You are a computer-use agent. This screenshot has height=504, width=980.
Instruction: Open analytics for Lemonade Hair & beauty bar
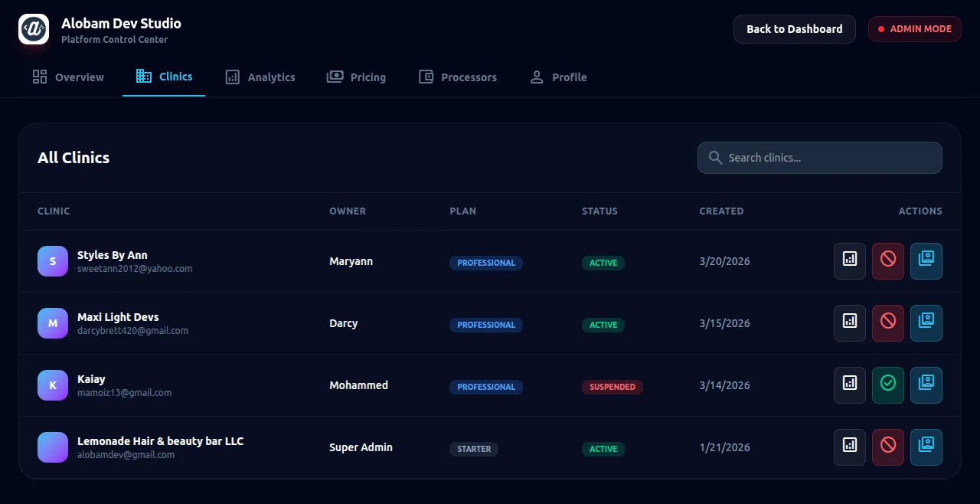click(x=850, y=447)
